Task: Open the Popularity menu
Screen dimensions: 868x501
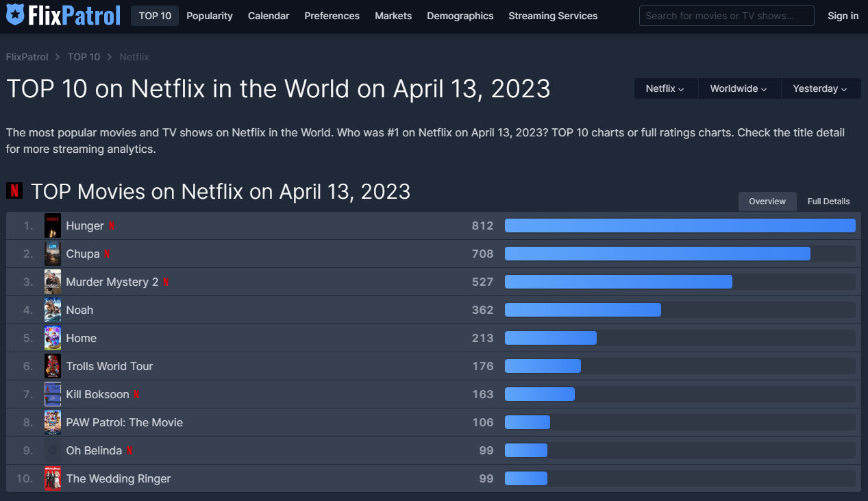Action: (210, 16)
